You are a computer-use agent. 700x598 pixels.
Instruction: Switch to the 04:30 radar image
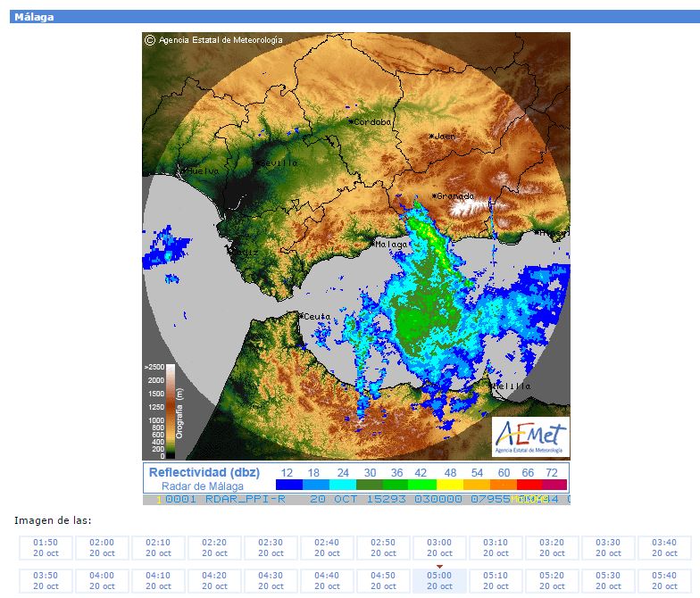pos(271,580)
